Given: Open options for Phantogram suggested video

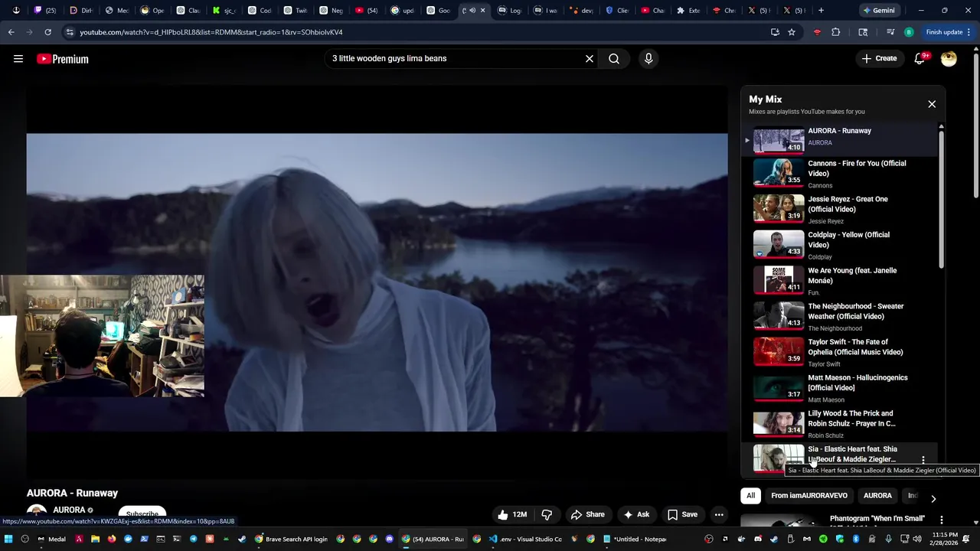Looking at the screenshot, I should (x=942, y=520).
